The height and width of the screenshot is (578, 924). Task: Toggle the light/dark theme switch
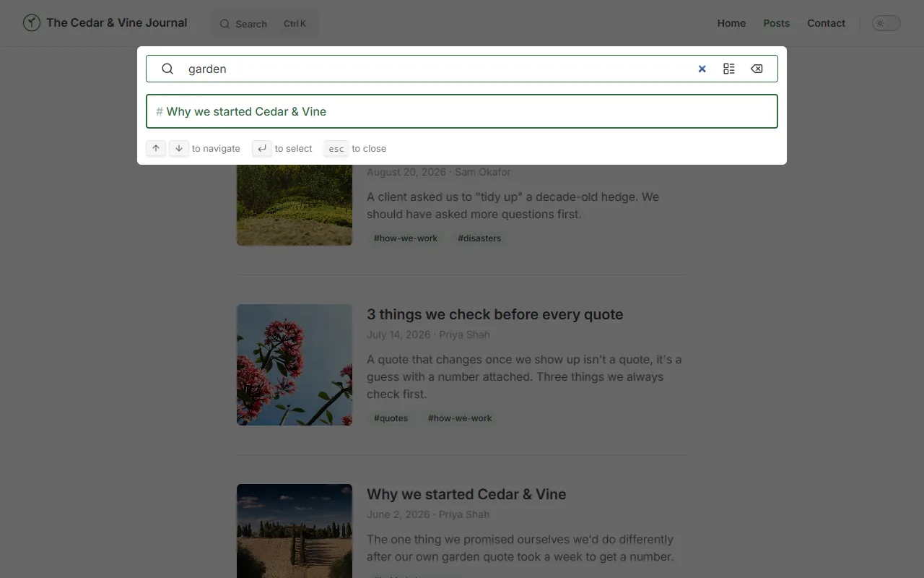(x=886, y=23)
